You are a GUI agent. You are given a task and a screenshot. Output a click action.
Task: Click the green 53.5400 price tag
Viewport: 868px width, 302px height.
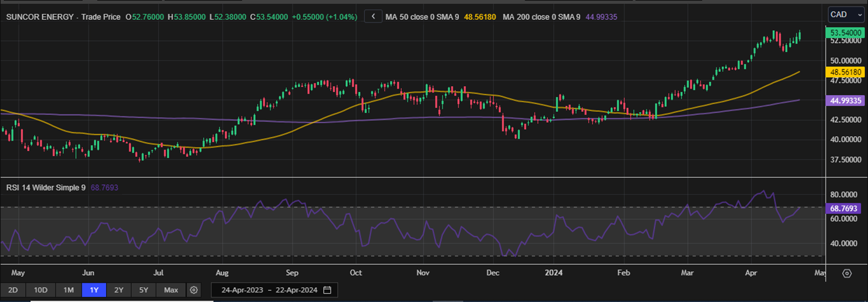[x=845, y=31]
